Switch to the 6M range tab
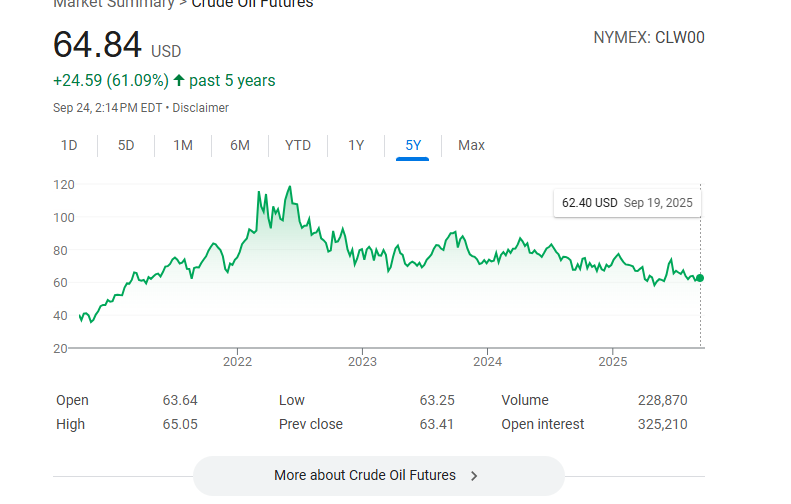This screenshot has height=504, width=791. point(240,145)
